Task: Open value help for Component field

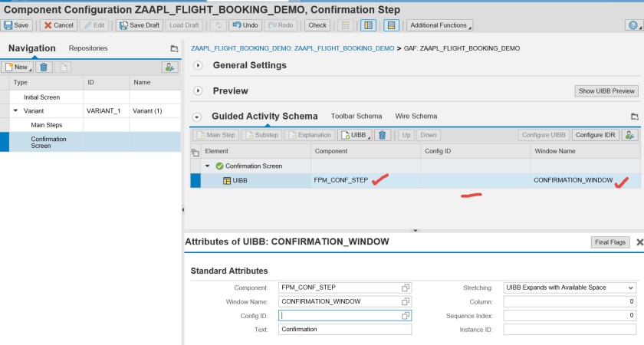Action: point(406,287)
